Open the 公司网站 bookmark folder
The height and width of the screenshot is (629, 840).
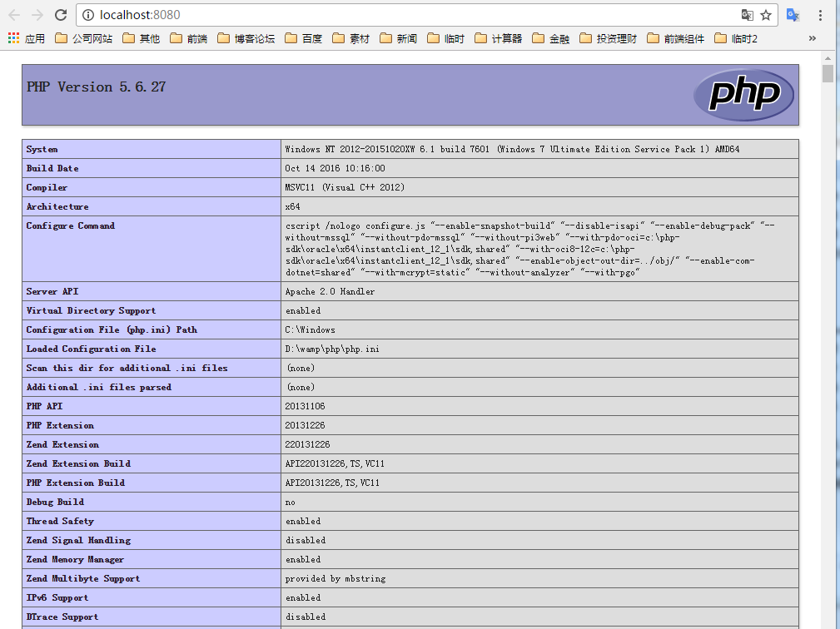(84, 38)
